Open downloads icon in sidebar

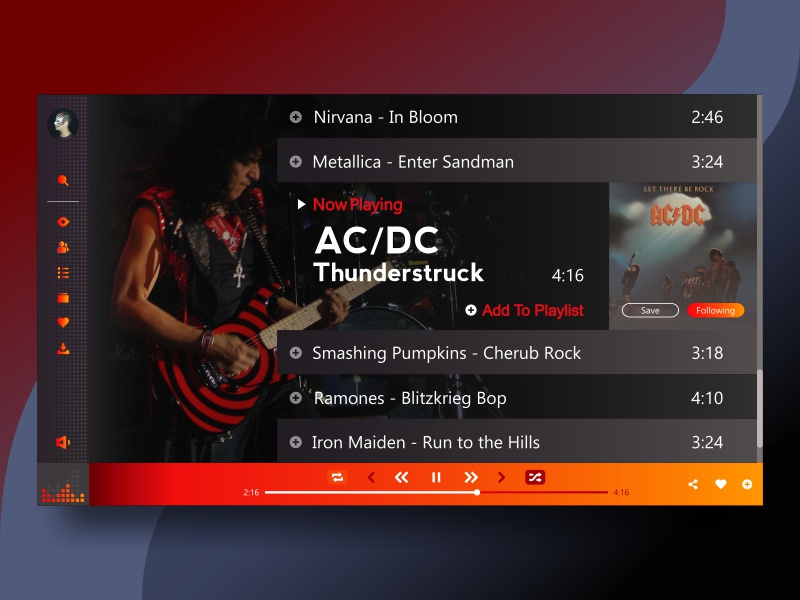tap(63, 348)
